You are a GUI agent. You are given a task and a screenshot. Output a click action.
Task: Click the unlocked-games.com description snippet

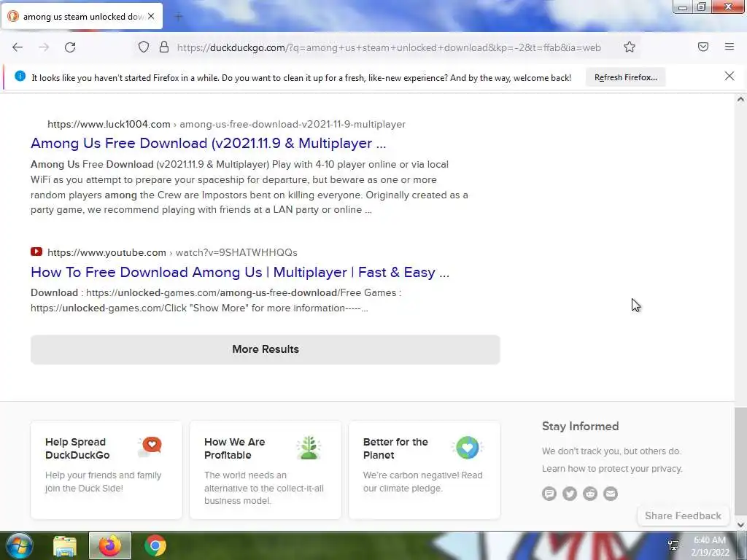click(216, 300)
